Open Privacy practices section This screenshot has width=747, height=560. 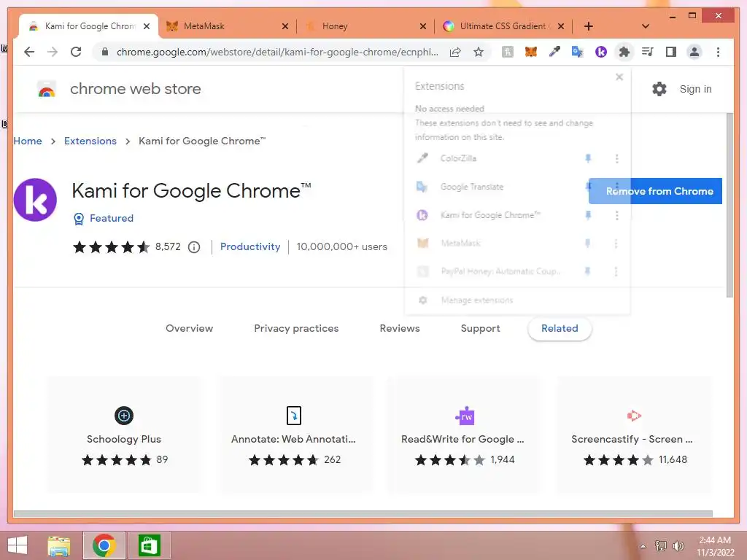296,329
